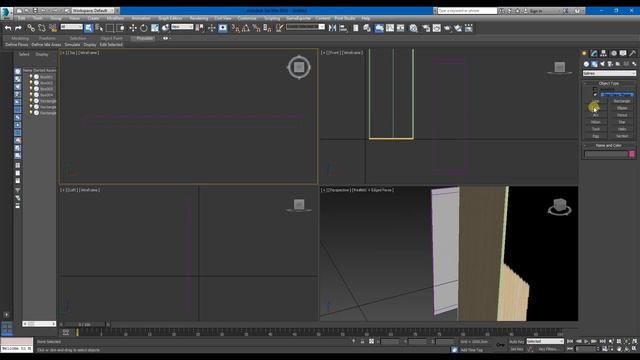
Task: Activate the Select and Rotate tool
Action: tap(144, 28)
